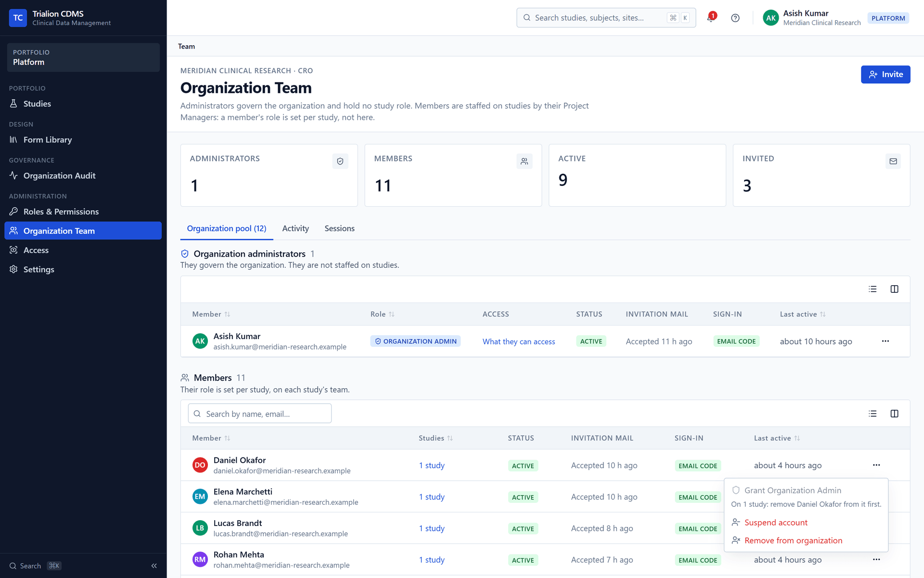Open Access in the sidebar
924x578 pixels.
(x=83, y=250)
